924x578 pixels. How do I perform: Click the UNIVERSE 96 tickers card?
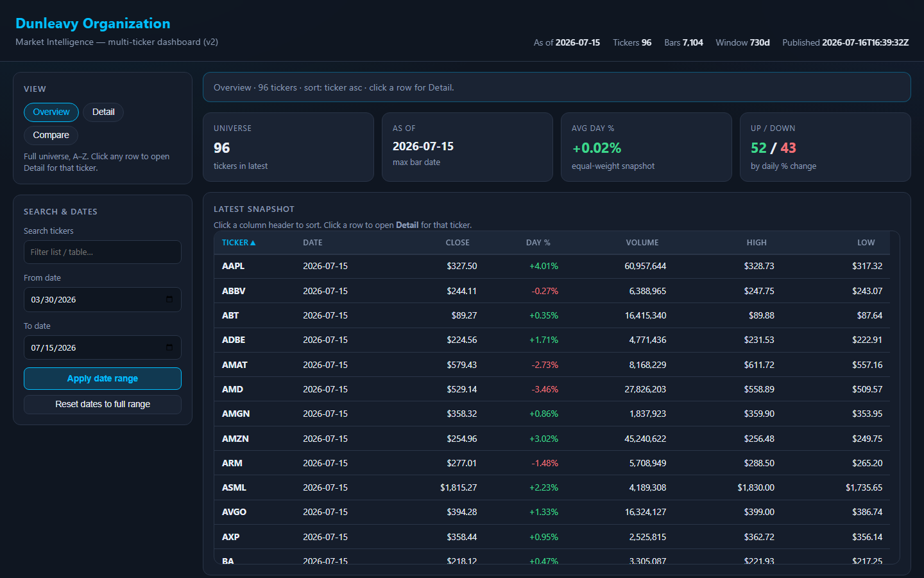(x=288, y=147)
